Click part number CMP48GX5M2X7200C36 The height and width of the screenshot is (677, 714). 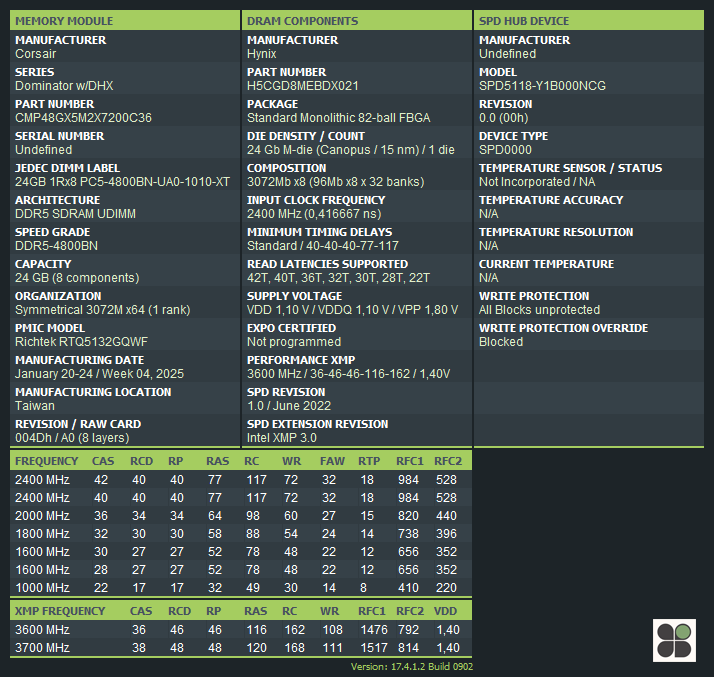[83, 118]
